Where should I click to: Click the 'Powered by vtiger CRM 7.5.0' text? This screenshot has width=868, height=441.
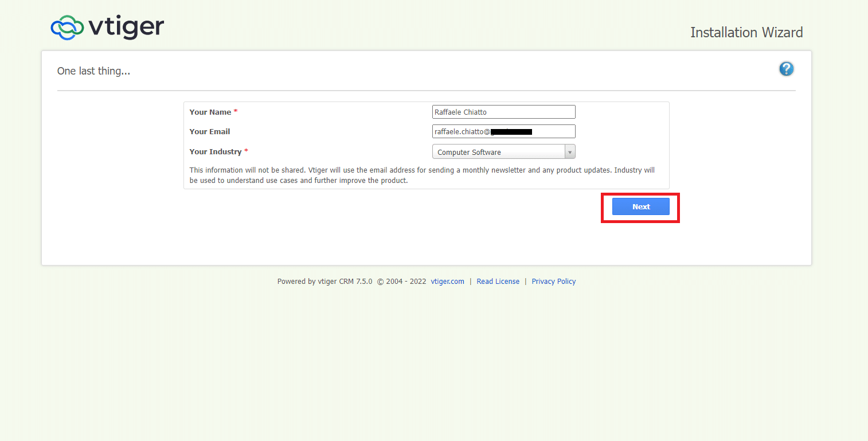tap(324, 282)
